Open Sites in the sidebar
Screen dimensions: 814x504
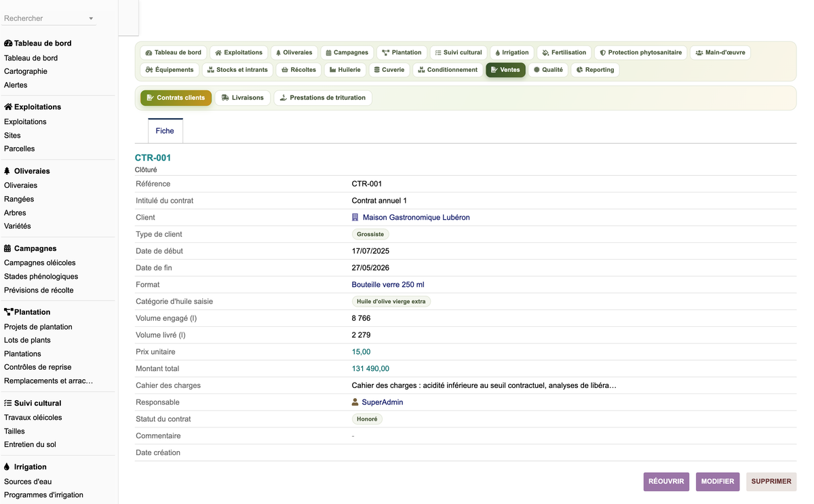click(12, 136)
